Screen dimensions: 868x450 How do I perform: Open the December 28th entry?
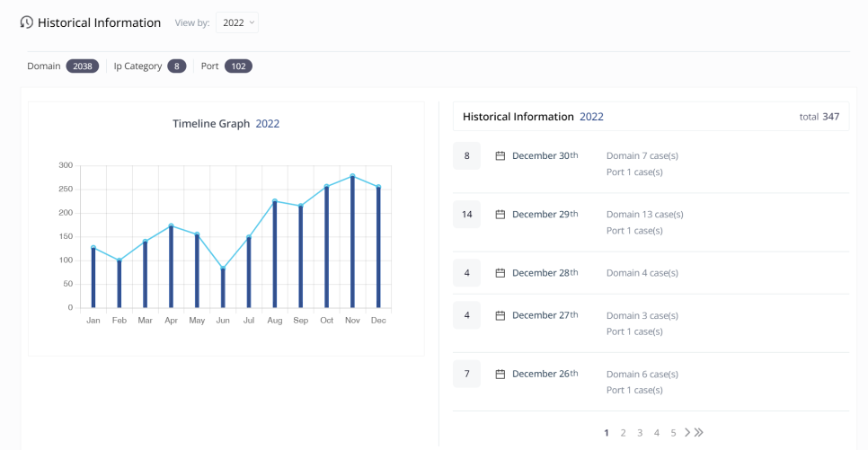point(651,273)
